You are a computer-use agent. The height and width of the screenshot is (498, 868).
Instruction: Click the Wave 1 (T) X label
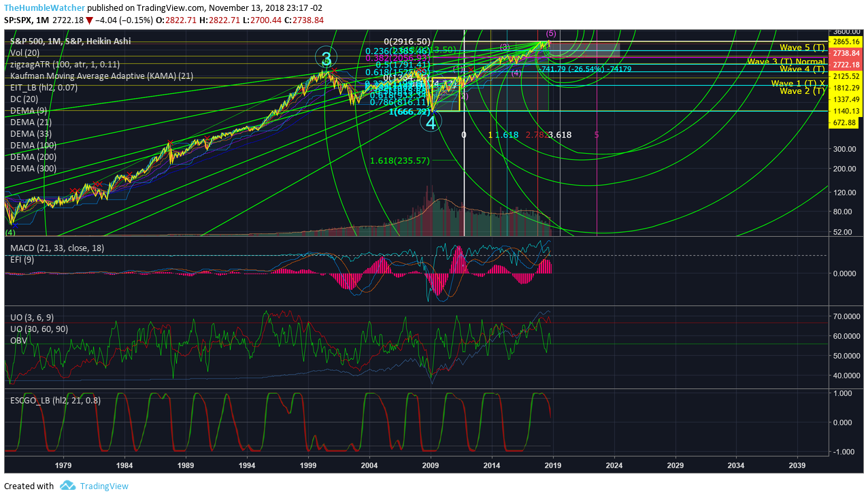coord(798,83)
